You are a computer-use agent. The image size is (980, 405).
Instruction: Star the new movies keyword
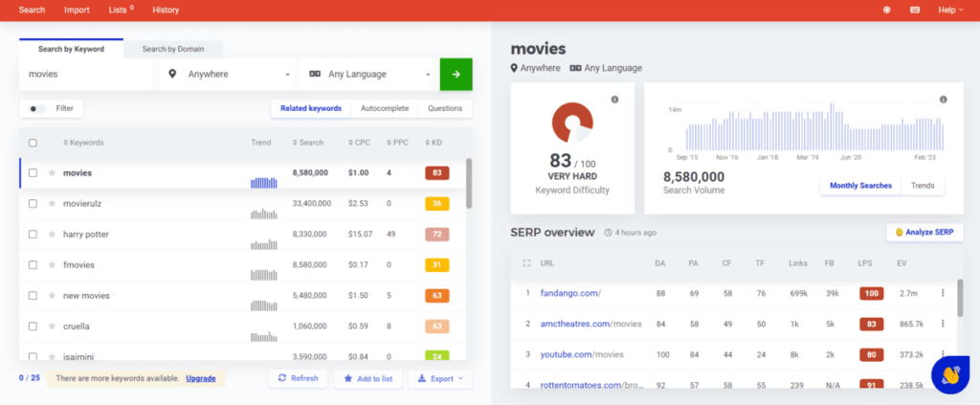52,296
